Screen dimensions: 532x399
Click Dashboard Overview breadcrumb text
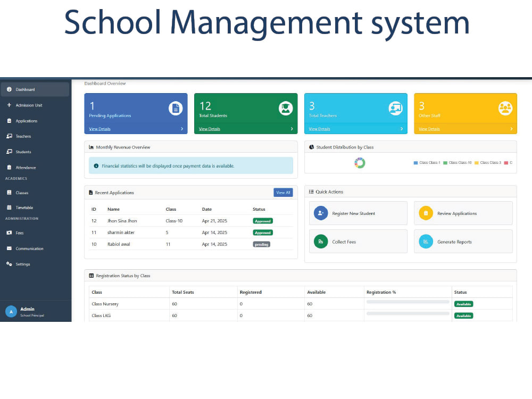pyautogui.click(x=105, y=84)
